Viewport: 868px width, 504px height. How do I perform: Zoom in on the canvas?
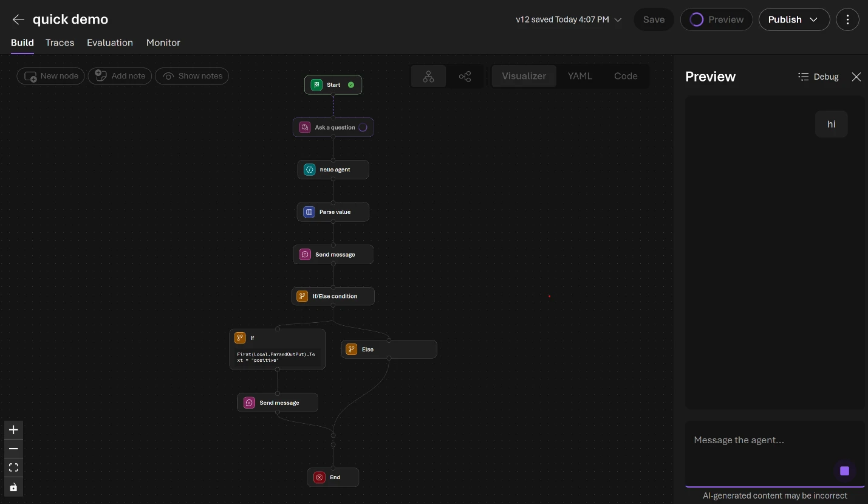(x=13, y=430)
